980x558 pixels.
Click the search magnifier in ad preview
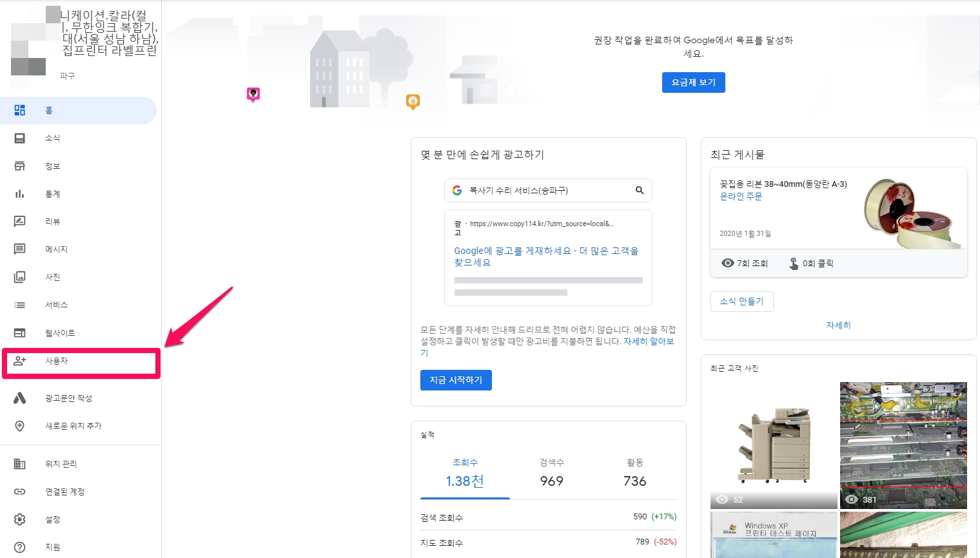(x=640, y=190)
